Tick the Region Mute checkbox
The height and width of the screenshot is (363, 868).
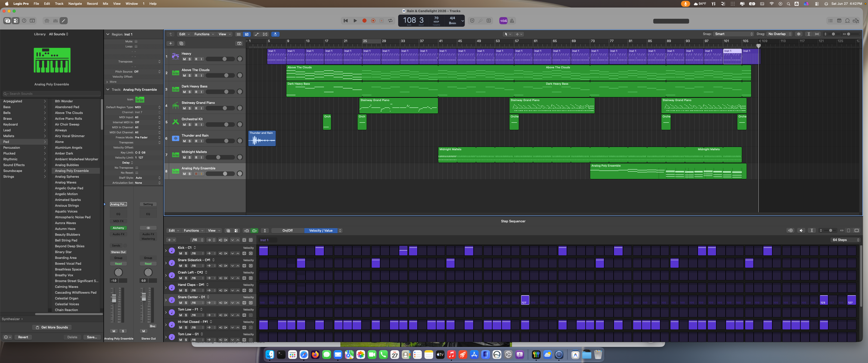pyautogui.click(x=136, y=41)
